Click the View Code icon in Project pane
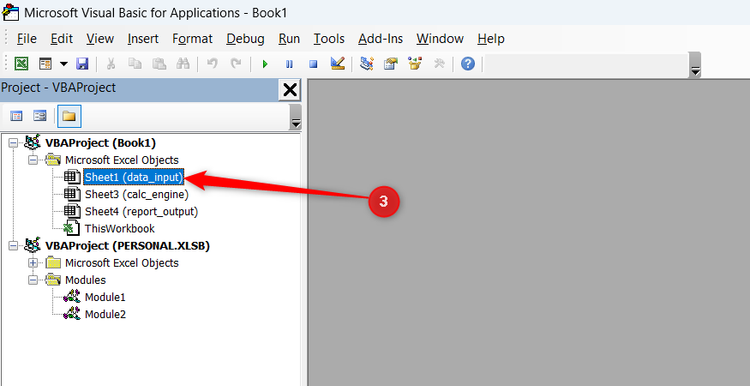 click(16, 116)
